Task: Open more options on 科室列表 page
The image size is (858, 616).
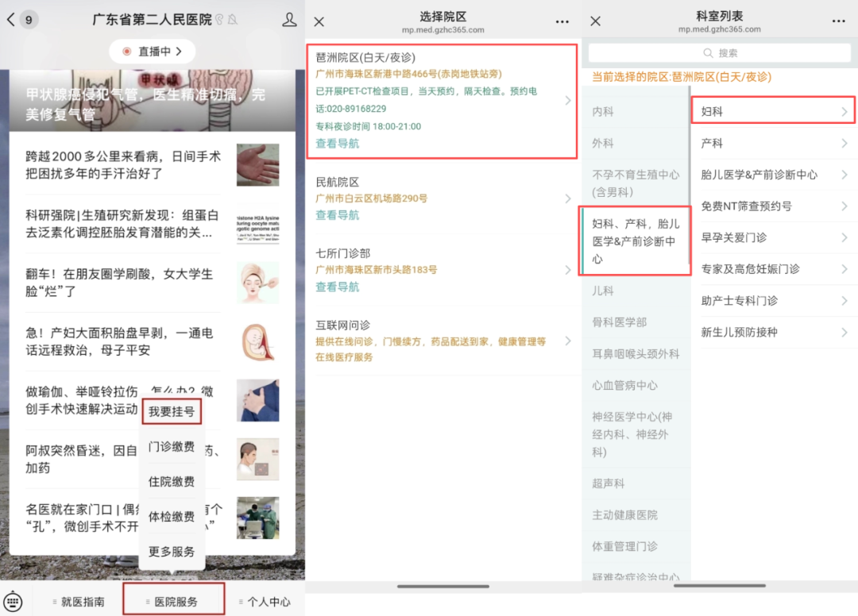Action: pyautogui.click(x=838, y=21)
